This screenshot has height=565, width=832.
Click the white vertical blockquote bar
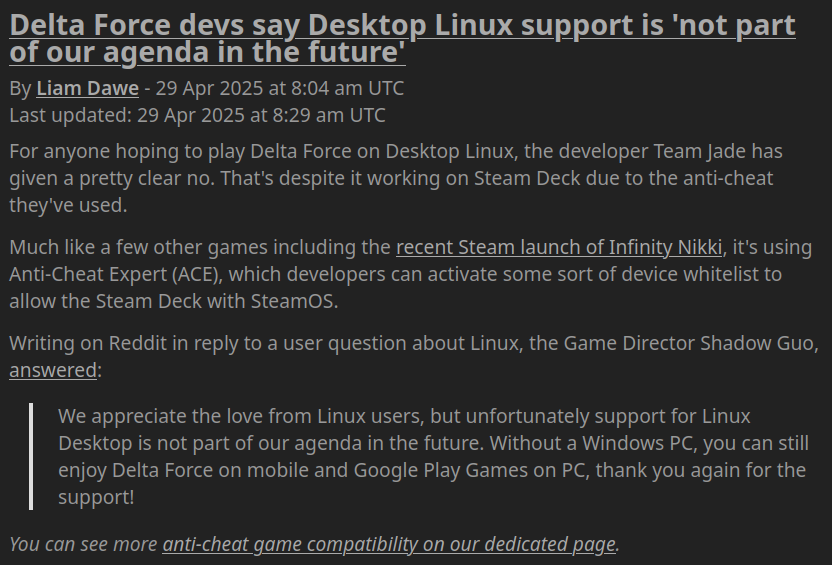pos(31,456)
